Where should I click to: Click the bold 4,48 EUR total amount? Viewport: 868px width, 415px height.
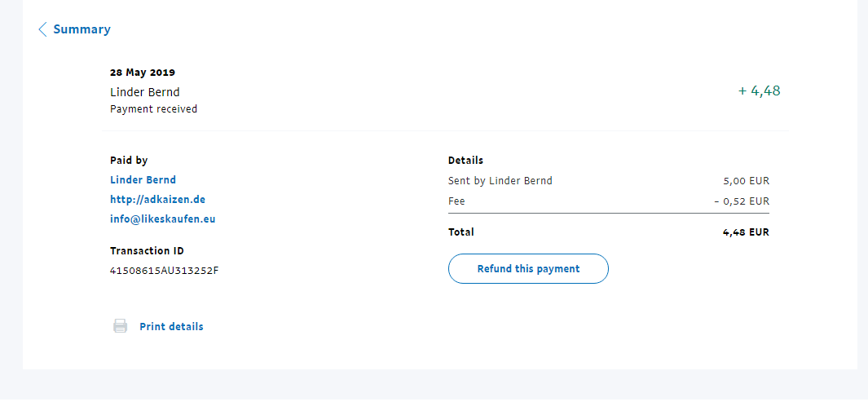coord(746,232)
